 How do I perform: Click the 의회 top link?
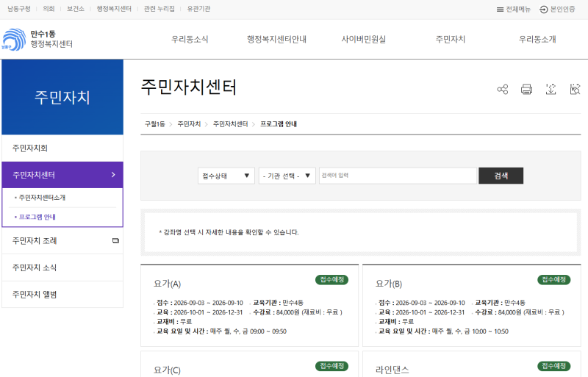(49, 9)
